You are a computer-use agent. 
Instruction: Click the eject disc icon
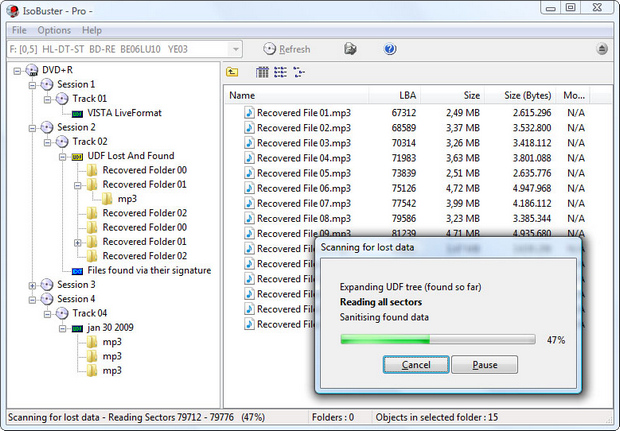(x=602, y=49)
